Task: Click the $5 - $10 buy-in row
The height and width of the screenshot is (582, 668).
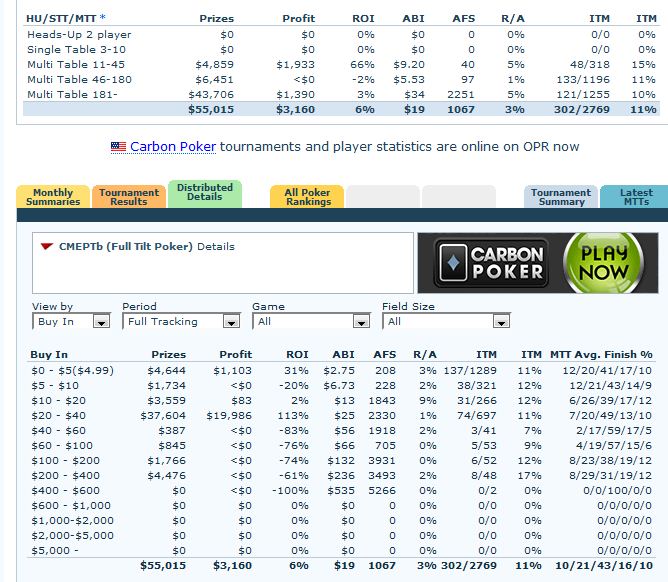Action: pos(341,386)
